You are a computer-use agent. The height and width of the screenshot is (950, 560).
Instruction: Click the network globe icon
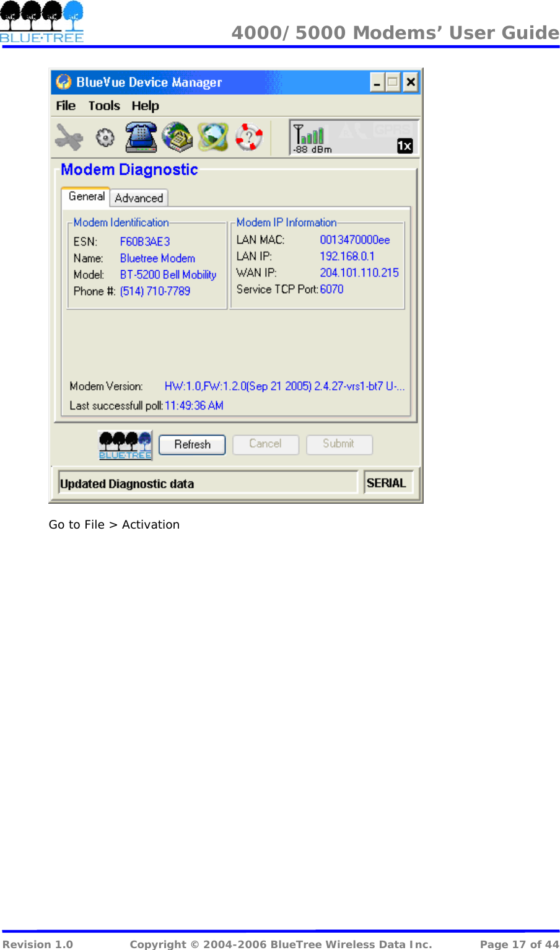coord(214,136)
